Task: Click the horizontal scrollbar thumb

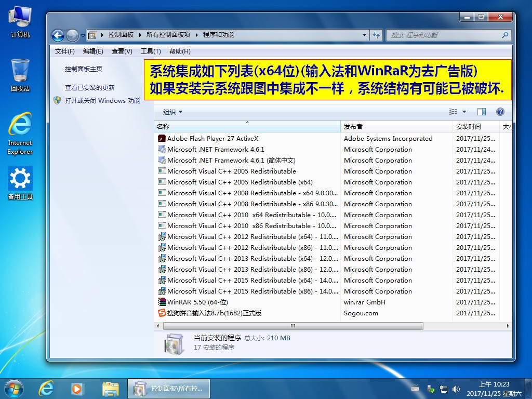Action: pyautogui.click(x=293, y=326)
